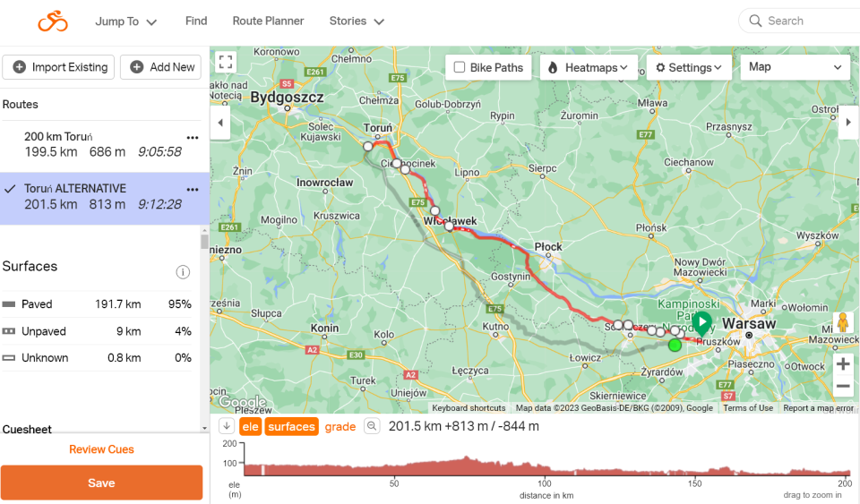Open the Jump To menu
This screenshot has width=860, height=504.
[x=126, y=21]
